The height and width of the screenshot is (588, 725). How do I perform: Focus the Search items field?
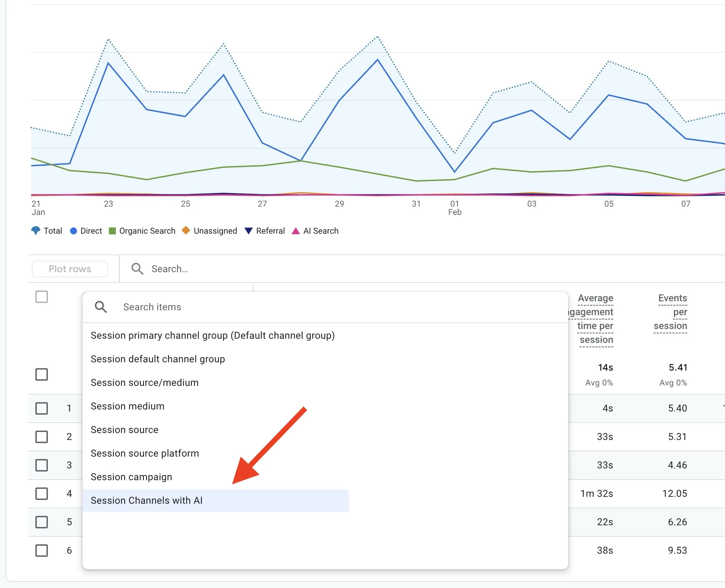325,307
